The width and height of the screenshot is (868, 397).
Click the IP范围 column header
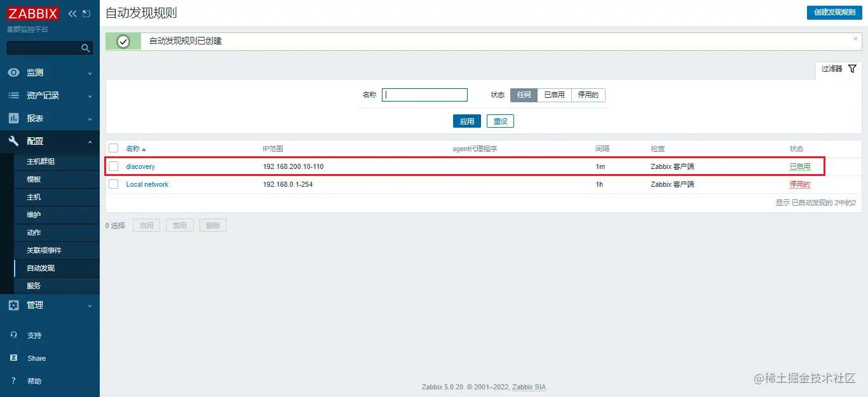click(273, 149)
